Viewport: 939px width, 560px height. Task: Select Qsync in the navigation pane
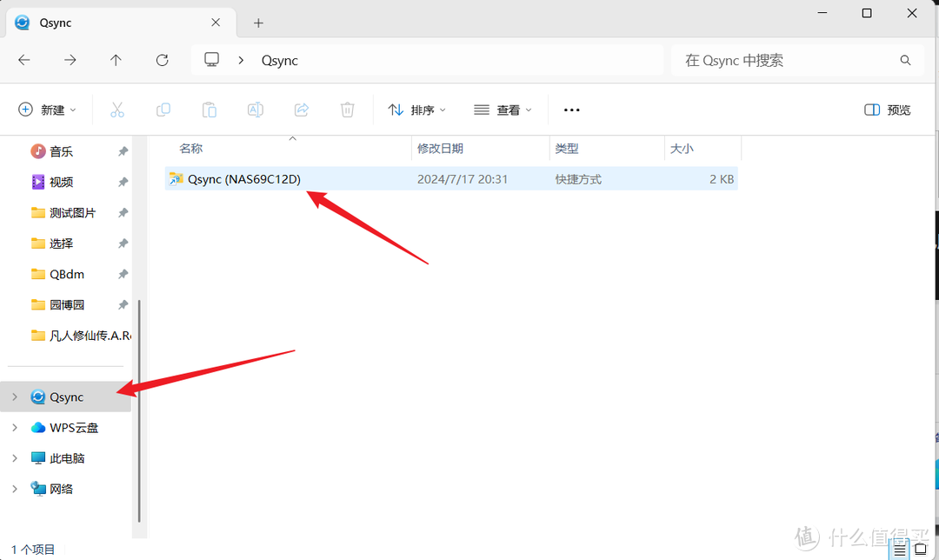point(66,397)
